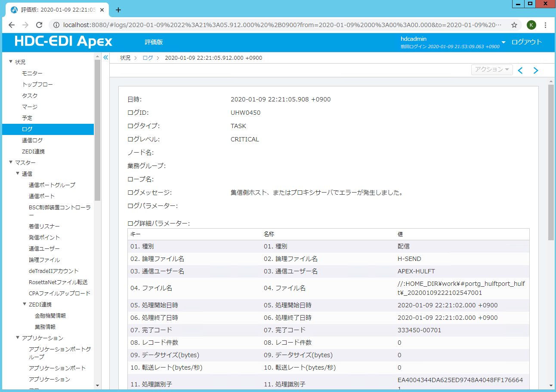Open ZEDI連携 under 状況
This screenshot has width=556, height=392.
pyautogui.click(x=33, y=151)
